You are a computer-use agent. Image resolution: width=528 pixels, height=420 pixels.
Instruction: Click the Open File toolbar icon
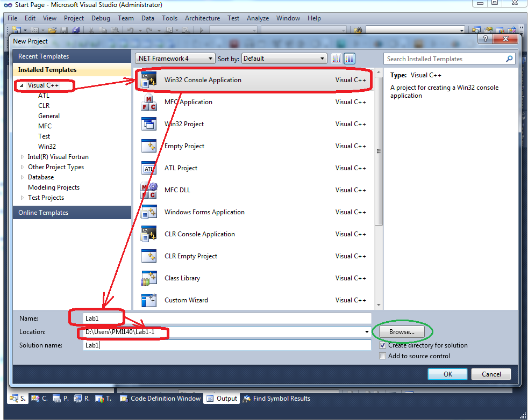(52, 30)
